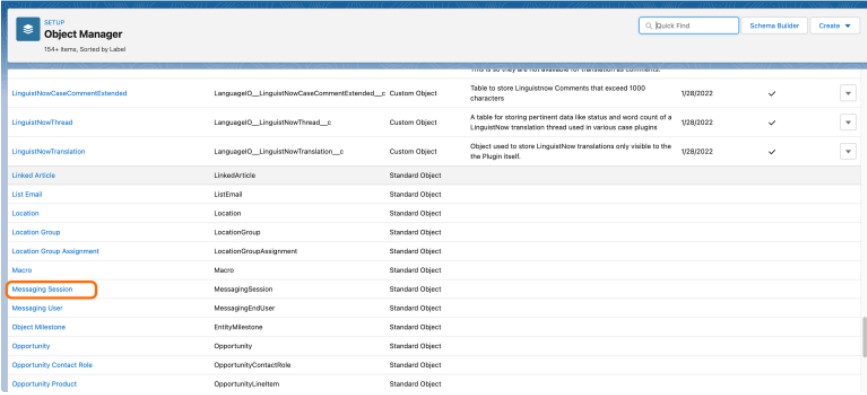Click Standard Object type in Macro row
Viewport: 867px width, 395px height.
[415, 271]
